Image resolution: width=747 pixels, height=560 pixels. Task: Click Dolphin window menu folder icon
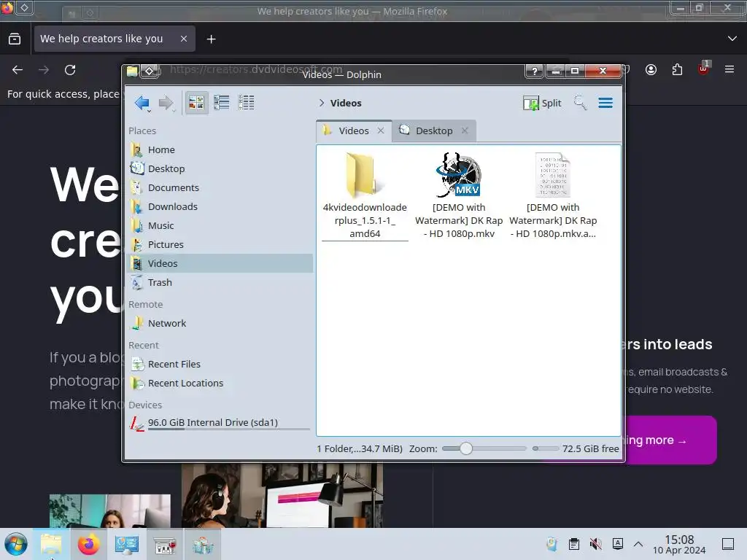tap(132, 71)
